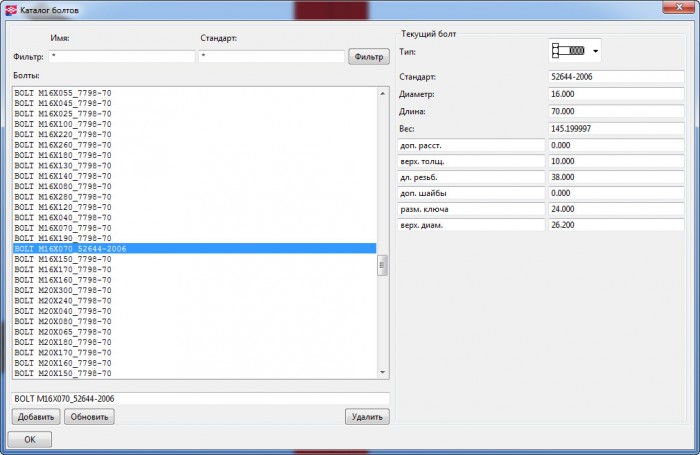Select BOLT M20X150_7798-70 in list

click(x=195, y=373)
